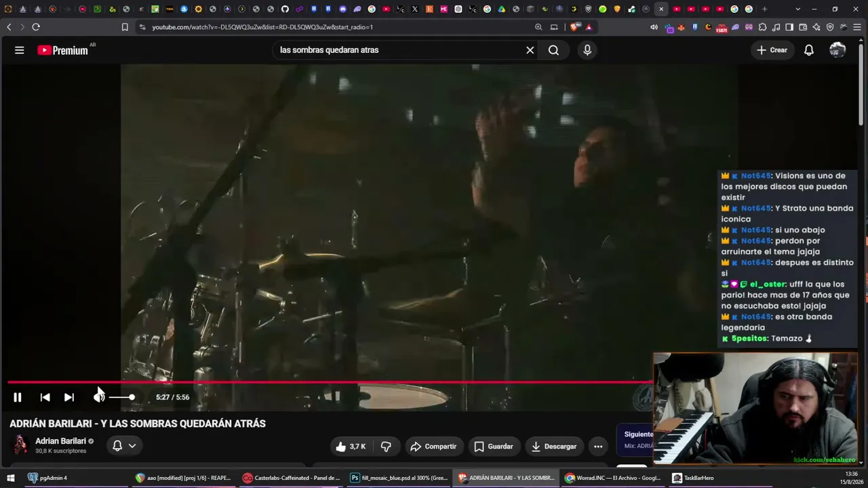Open Casterlabs-Caffeinated from taskbar
868x488 pixels.
point(292,478)
